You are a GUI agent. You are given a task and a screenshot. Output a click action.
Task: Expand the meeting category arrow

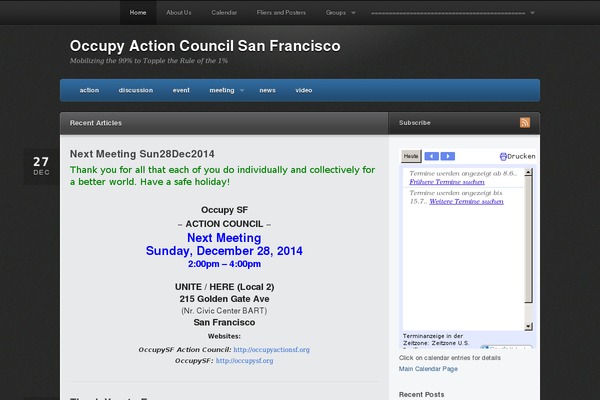click(242, 90)
